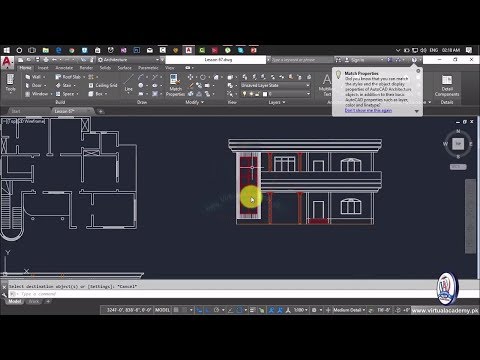This screenshot has width=480, height=360.
Task: Open the Architecture workspace dropdown
Action: (129, 60)
